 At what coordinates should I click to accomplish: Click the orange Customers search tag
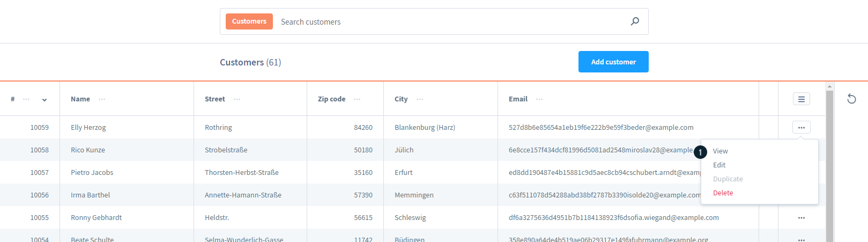coord(249,21)
